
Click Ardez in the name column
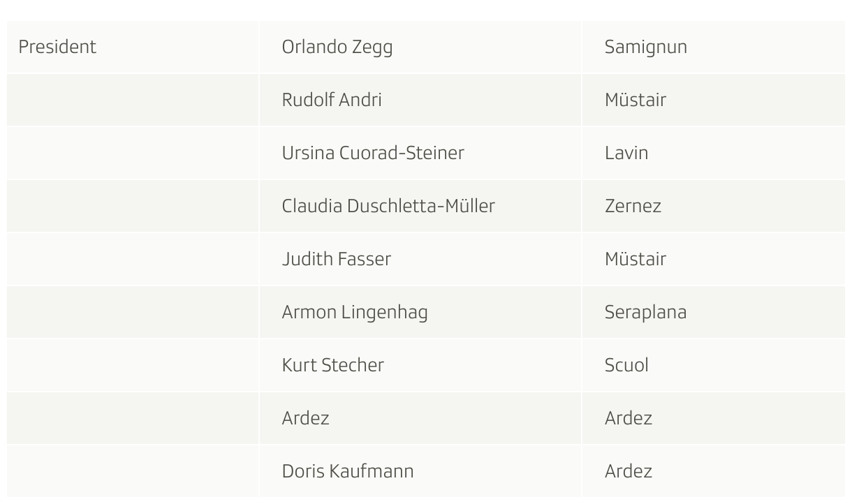[x=305, y=418]
